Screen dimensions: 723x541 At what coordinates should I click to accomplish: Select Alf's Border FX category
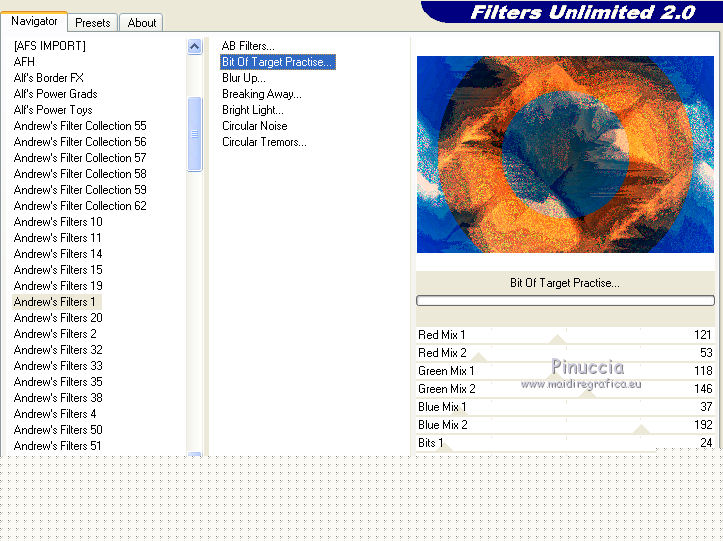click(x=48, y=78)
